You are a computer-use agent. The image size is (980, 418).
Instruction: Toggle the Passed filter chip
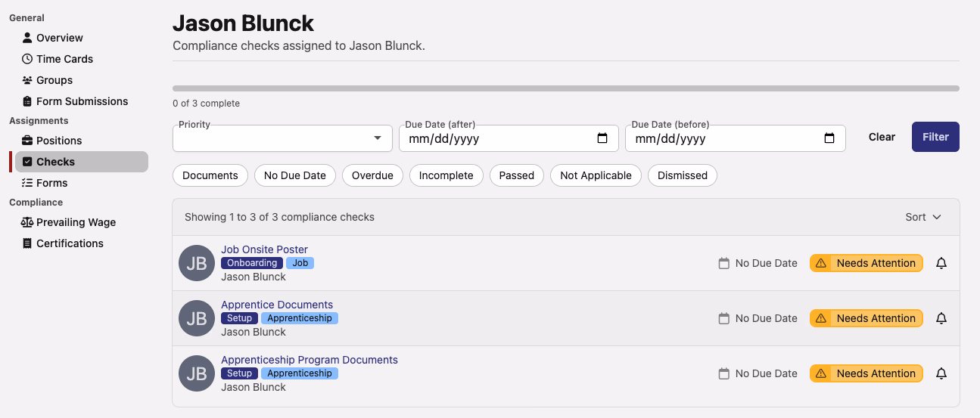tap(517, 175)
